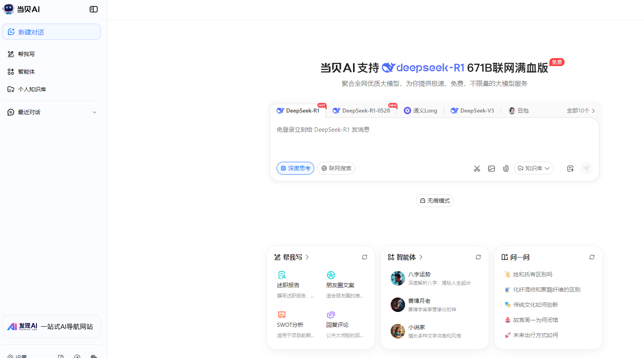
Task: Open 设置 at the sidebar bottom
Action: [x=17, y=356]
